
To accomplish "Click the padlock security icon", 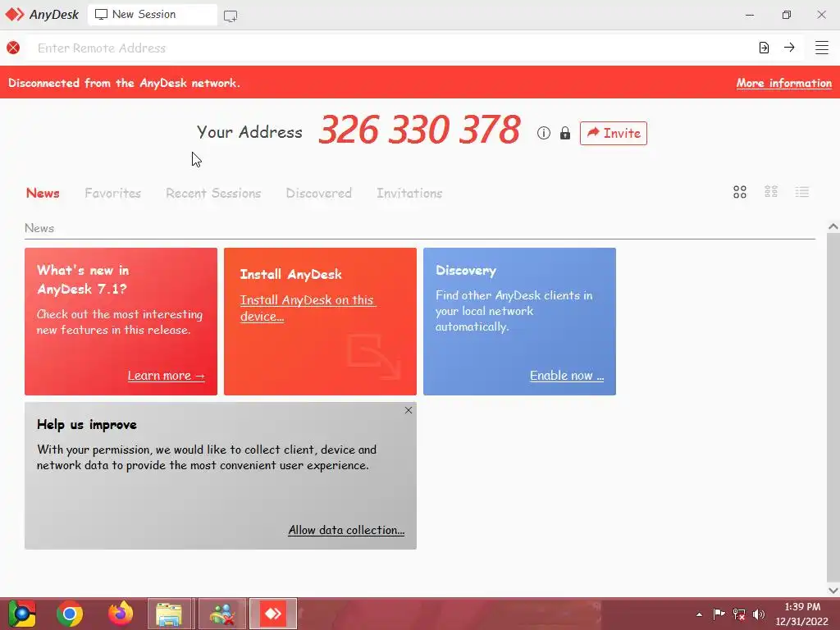I will coord(564,133).
